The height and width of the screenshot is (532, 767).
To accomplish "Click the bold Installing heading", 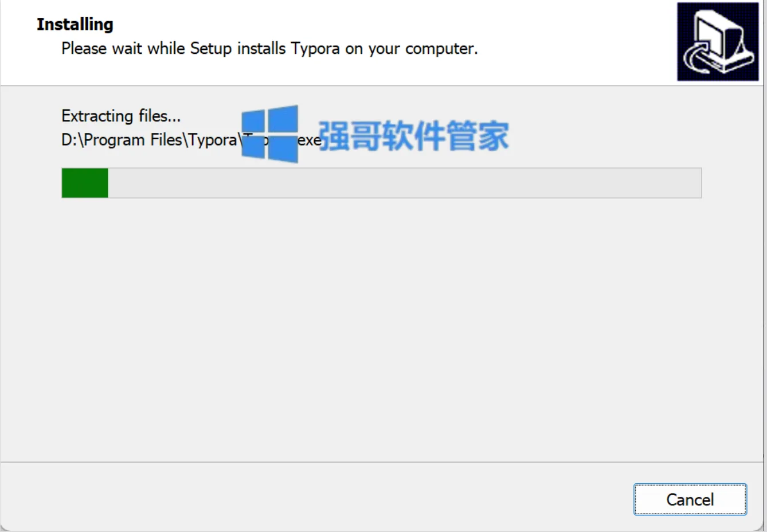I will 75,24.
